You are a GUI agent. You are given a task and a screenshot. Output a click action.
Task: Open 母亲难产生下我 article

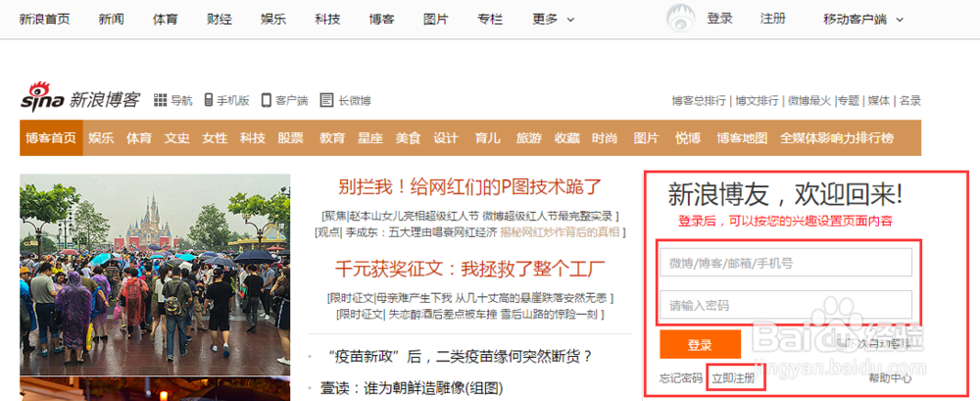coord(415,298)
